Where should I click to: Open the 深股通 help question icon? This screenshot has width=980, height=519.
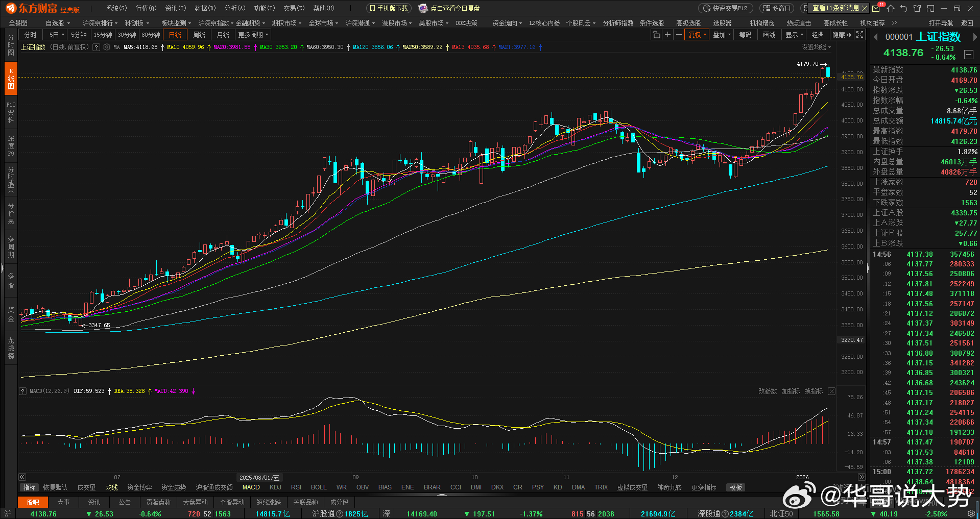click(x=725, y=514)
